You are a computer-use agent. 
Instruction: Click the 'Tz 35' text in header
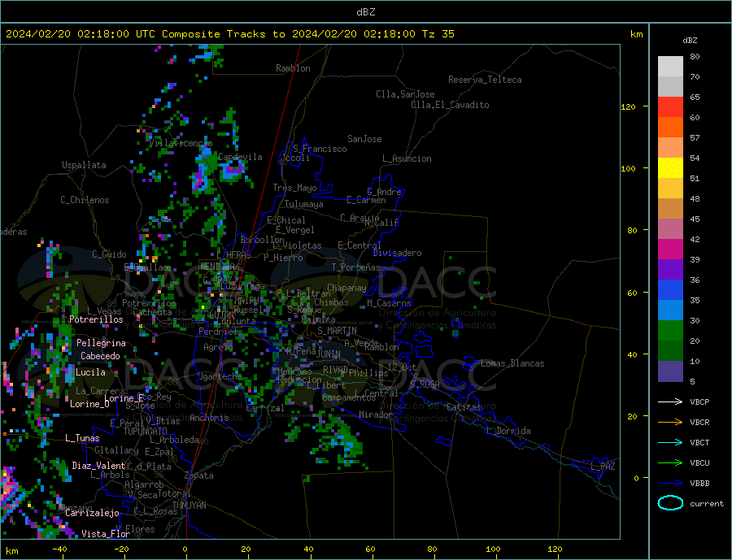[x=438, y=34]
